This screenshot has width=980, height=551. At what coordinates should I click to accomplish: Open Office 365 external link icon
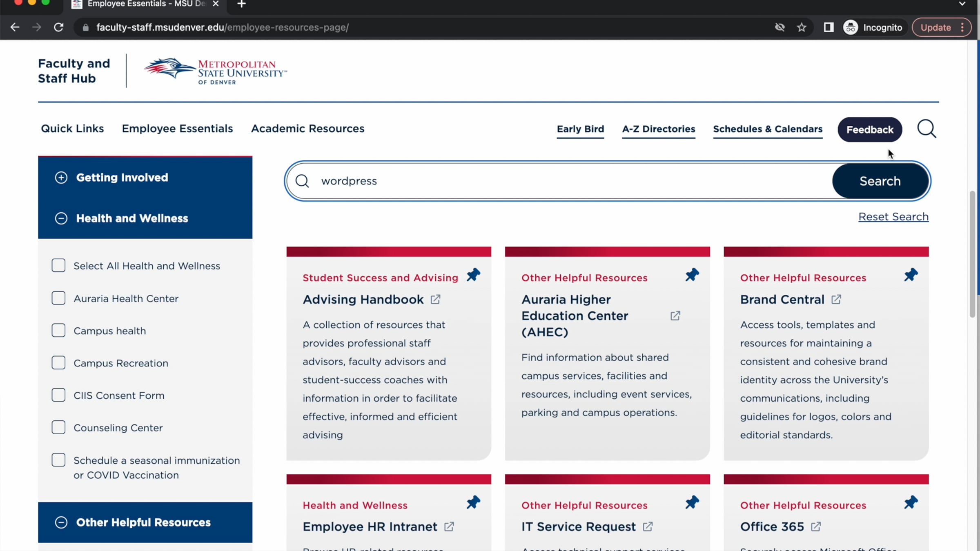[816, 527]
